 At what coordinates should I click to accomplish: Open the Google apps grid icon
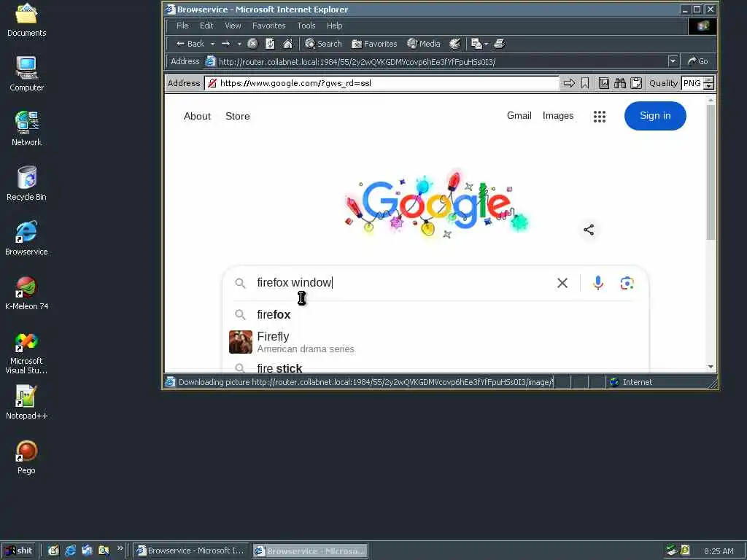pos(600,116)
